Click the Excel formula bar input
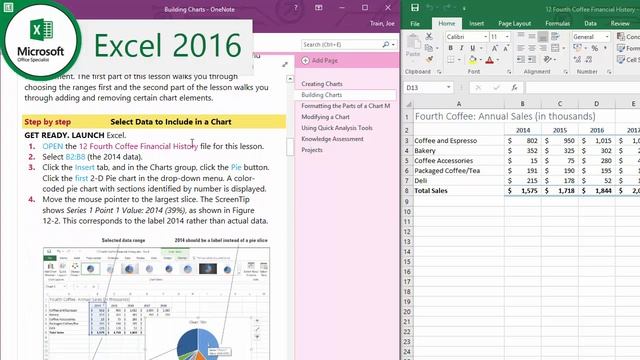The height and width of the screenshot is (360, 640). click(x=582, y=87)
